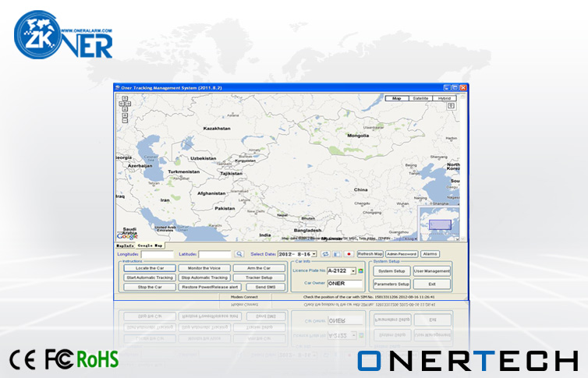The width and height of the screenshot is (588, 378).
Task: Click the Kazakhstan label on map
Action: coord(217,129)
